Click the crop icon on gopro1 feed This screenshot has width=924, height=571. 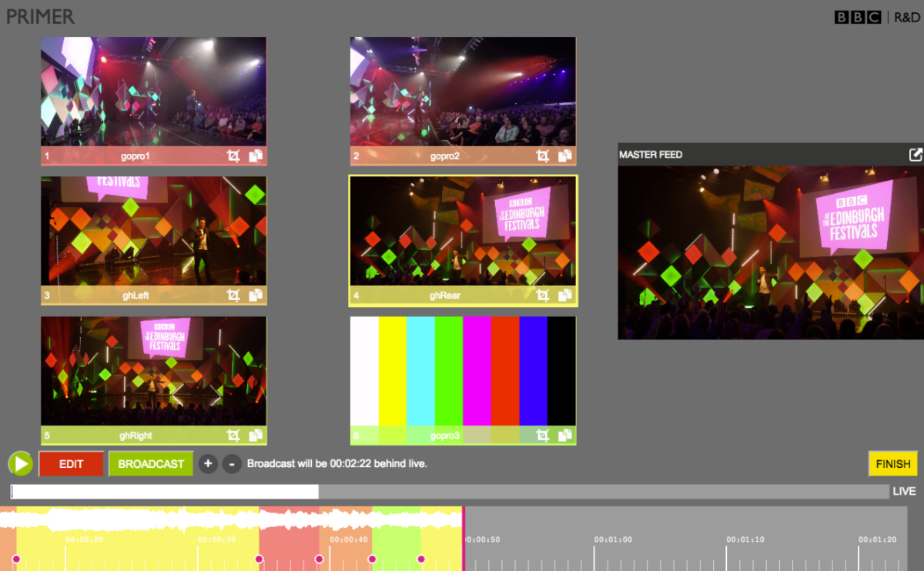coord(233,156)
